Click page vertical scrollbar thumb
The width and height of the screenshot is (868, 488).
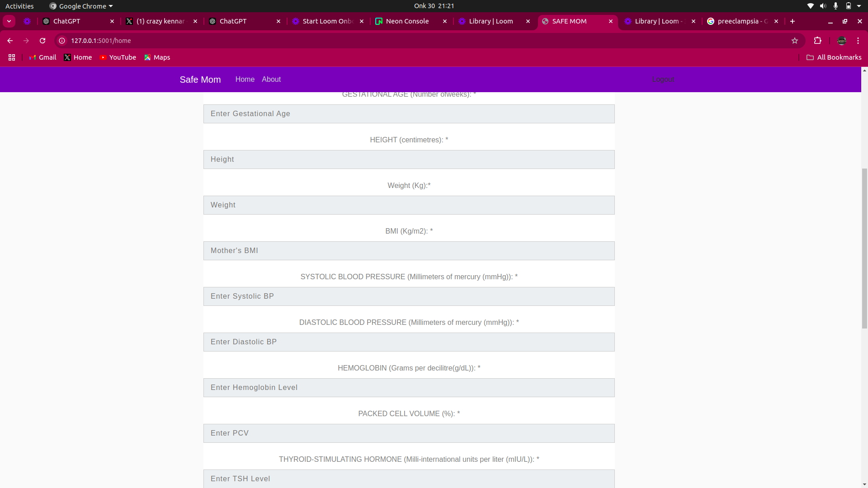click(864, 249)
